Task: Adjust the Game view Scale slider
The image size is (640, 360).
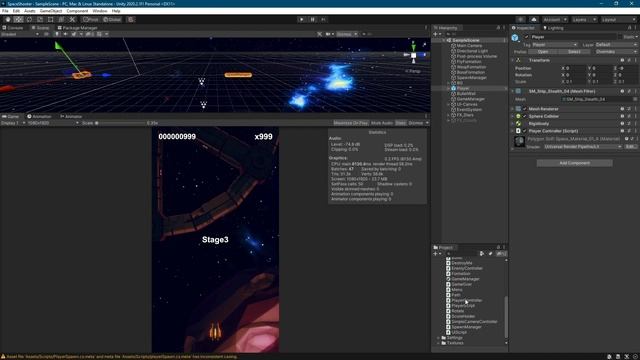Action: (x=120, y=123)
